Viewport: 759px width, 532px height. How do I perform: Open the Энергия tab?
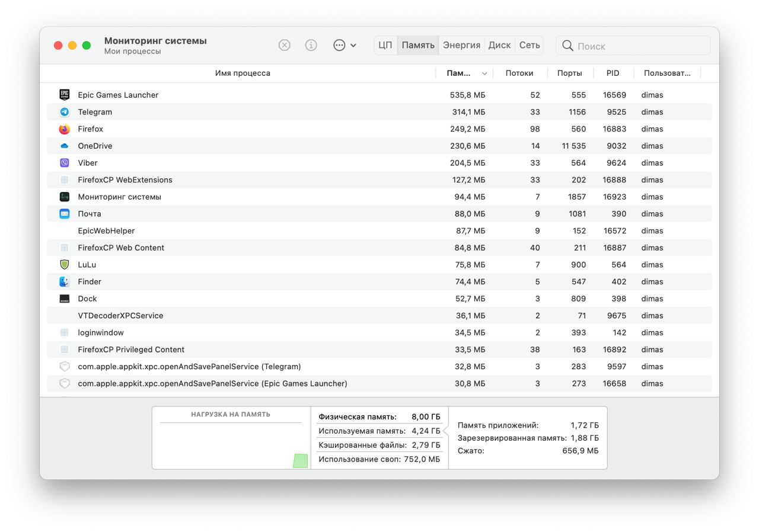[461, 45]
